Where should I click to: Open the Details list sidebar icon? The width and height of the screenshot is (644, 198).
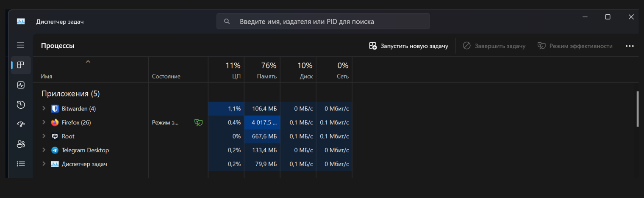[21, 164]
